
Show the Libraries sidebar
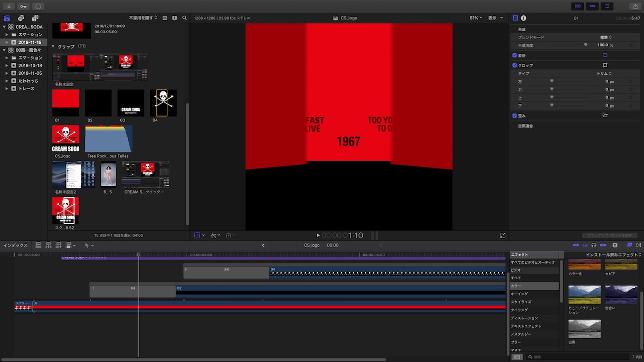coord(7,18)
